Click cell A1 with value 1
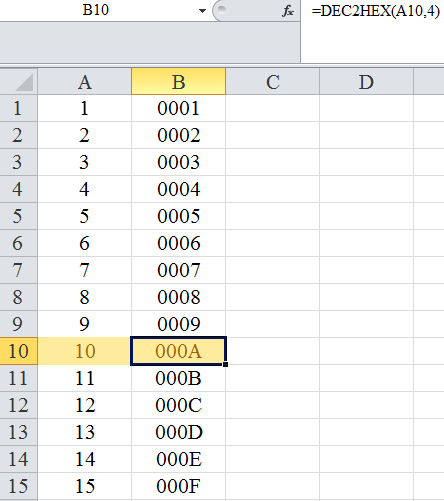 [x=85, y=108]
